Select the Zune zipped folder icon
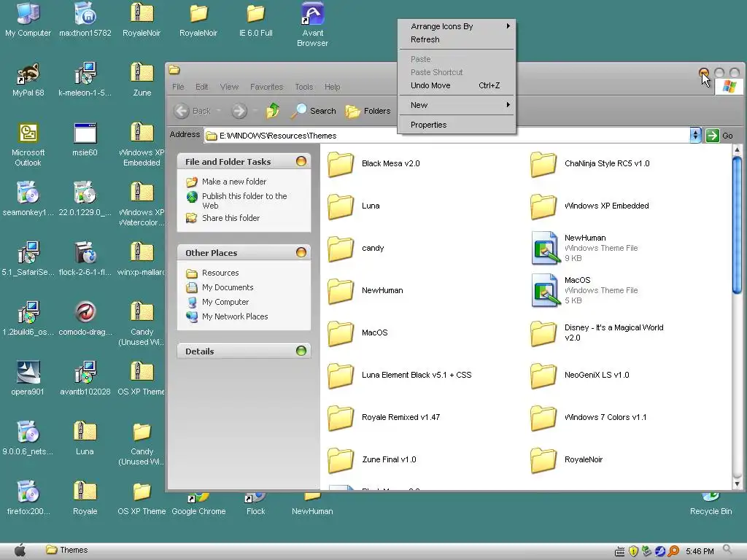The width and height of the screenshot is (747, 560). coord(142,79)
